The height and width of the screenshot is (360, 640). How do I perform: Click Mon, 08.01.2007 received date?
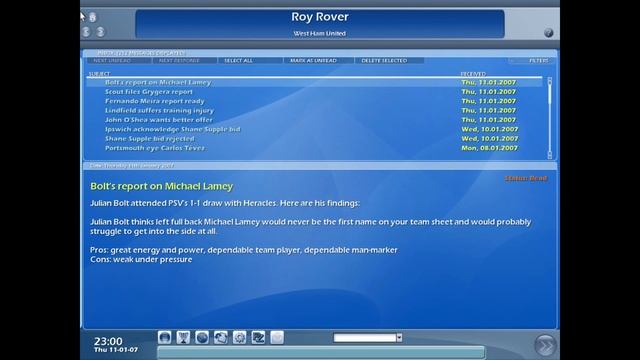[489, 148]
